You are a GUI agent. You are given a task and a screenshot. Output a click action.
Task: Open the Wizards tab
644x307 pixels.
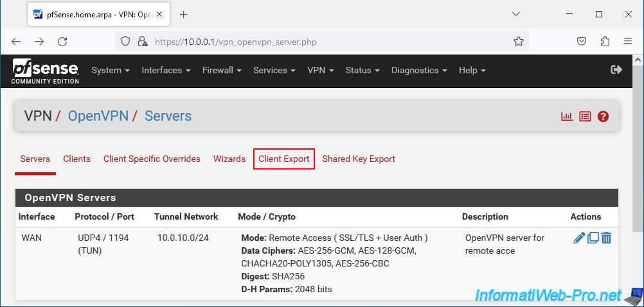point(229,159)
